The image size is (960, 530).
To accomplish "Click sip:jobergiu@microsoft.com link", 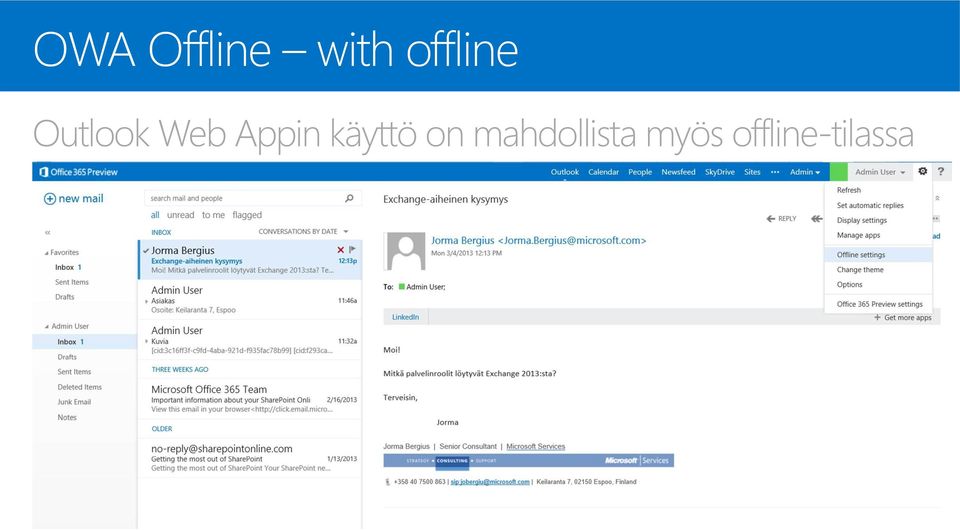I will pos(490,482).
